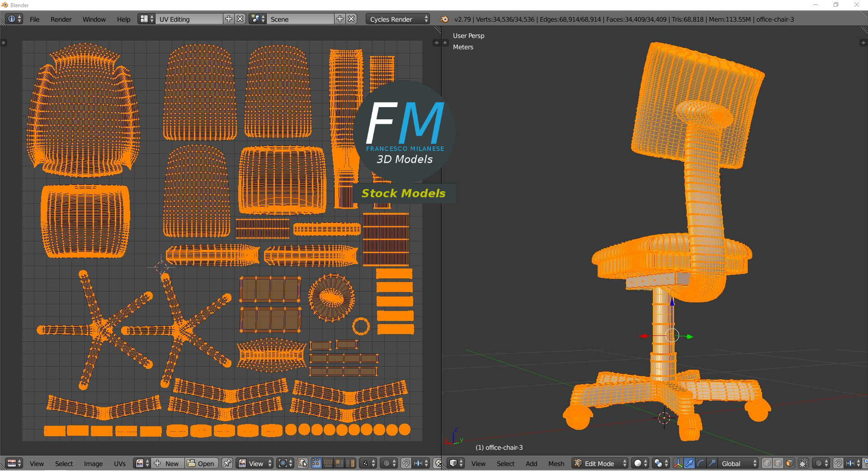The width and height of the screenshot is (868, 471).
Task: Pin the image in UV editor
Action: 227,463
